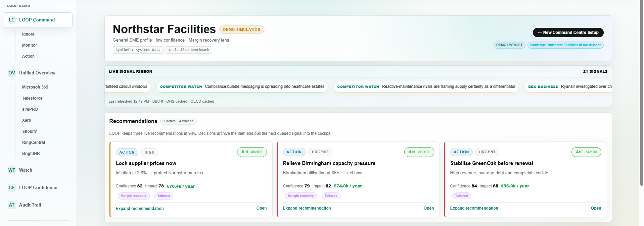The width and height of the screenshot is (644, 226).
Task: Click Act 84/100 score badge
Action: (x=586, y=152)
